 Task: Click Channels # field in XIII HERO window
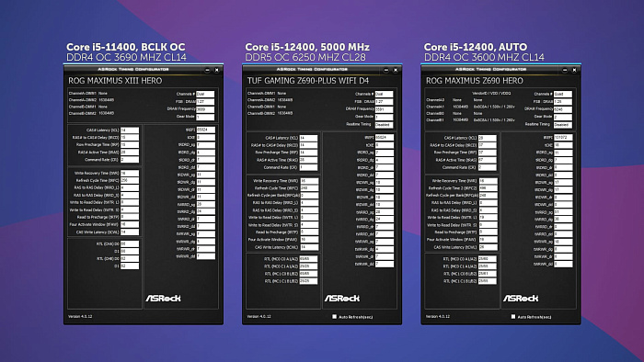point(205,95)
